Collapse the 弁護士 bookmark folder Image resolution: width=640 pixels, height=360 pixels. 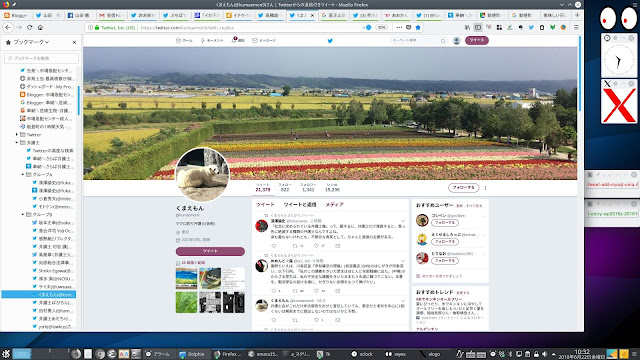(x=17, y=142)
